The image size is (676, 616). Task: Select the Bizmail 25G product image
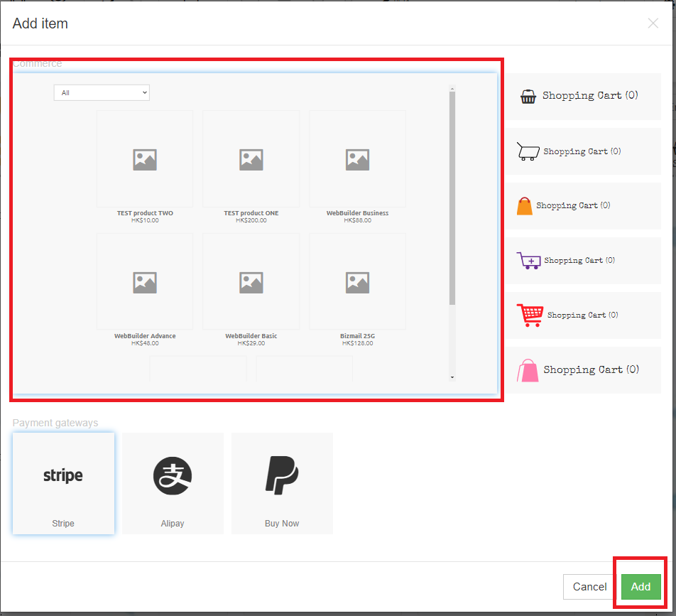[x=357, y=282]
